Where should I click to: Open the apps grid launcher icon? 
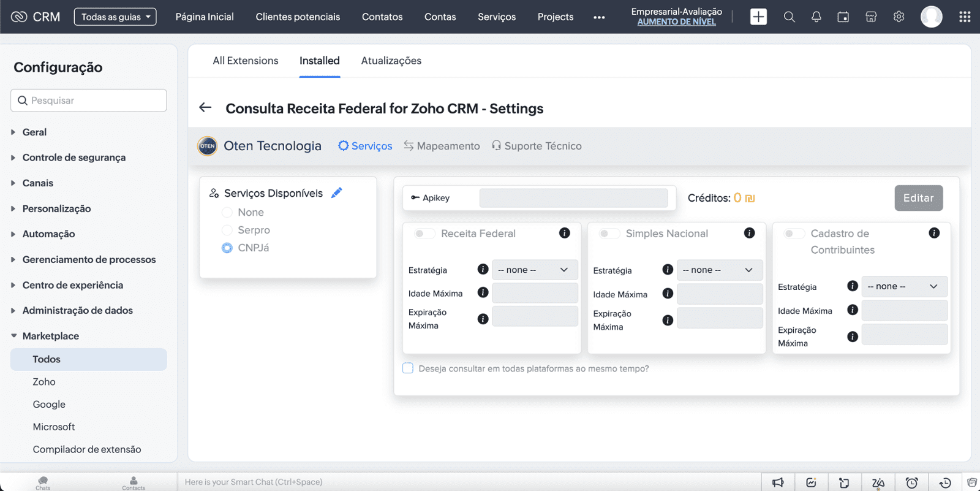964,17
